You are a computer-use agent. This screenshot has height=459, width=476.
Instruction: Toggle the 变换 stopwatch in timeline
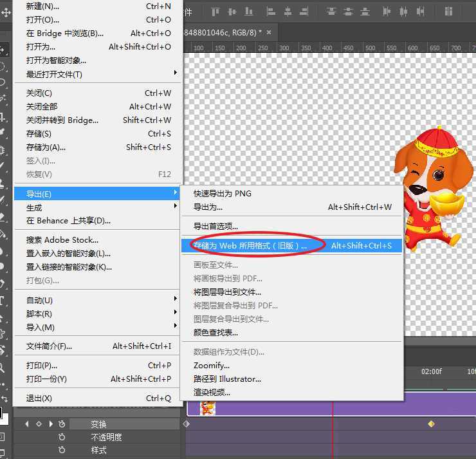[62, 424]
